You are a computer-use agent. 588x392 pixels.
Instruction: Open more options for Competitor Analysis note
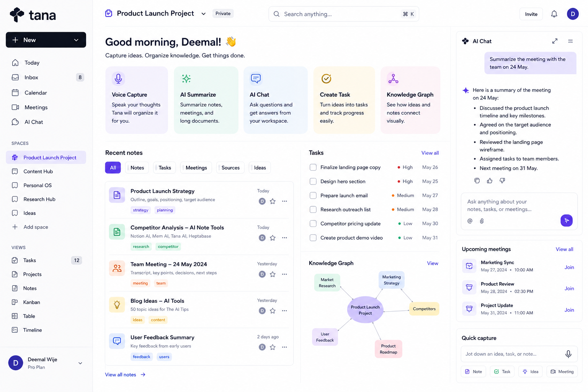click(x=284, y=238)
